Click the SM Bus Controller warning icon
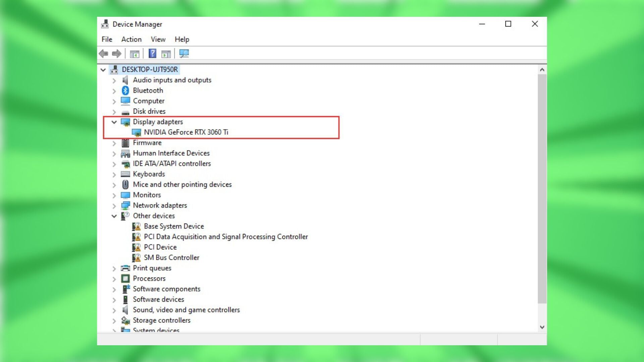This screenshot has width=644, height=362. tap(137, 258)
